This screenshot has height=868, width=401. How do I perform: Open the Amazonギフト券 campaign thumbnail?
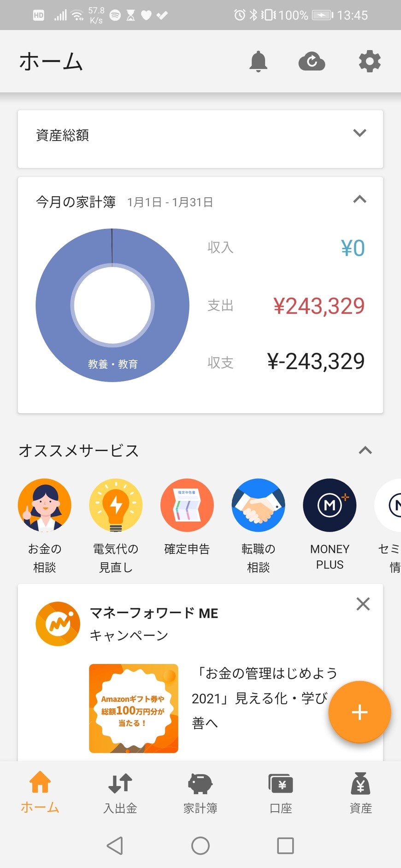pyautogui.click(x=134, y=708)
